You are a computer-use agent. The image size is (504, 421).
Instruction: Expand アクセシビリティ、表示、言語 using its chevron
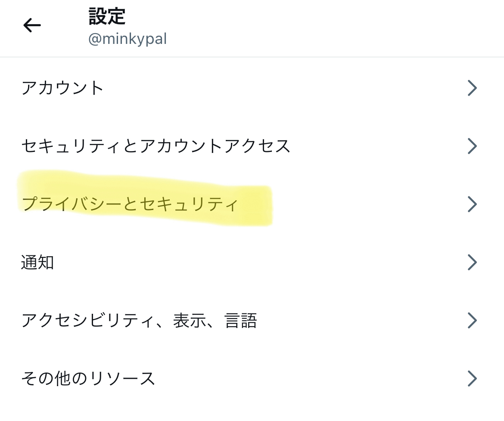(x=472, y=321)
